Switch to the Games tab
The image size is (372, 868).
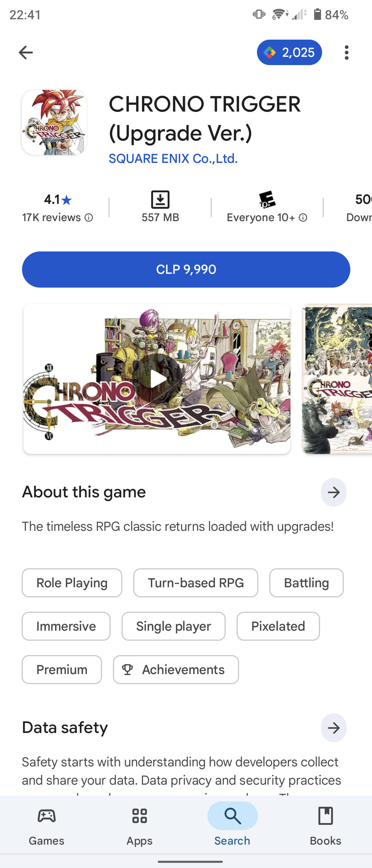click(x=46, y=826)
